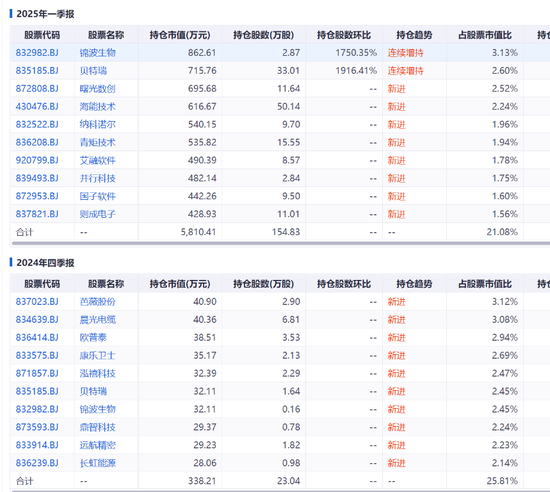Open 锦波生物 link in 2024年四季报 table
Image resolution: width=550 pixels, height=492 pixels.
click(98, 409)
